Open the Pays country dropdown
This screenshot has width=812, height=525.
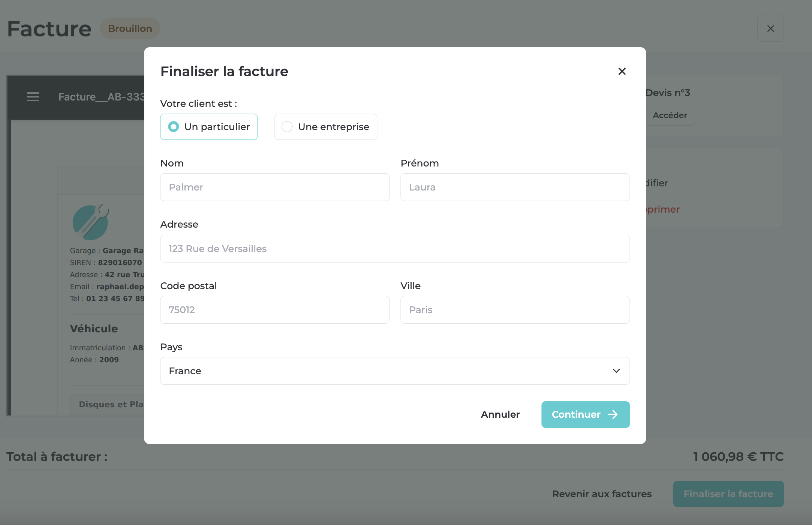(395, 371)
